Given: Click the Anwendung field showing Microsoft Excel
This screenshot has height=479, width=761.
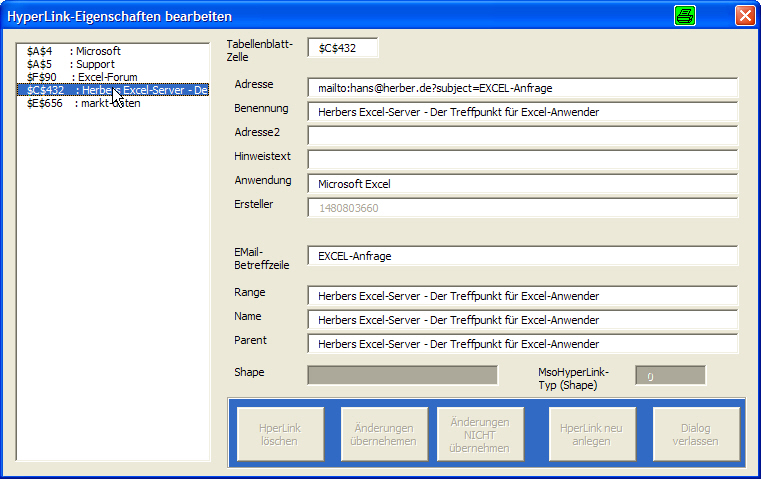Looking at the screenshot, I should pos(522,184).
